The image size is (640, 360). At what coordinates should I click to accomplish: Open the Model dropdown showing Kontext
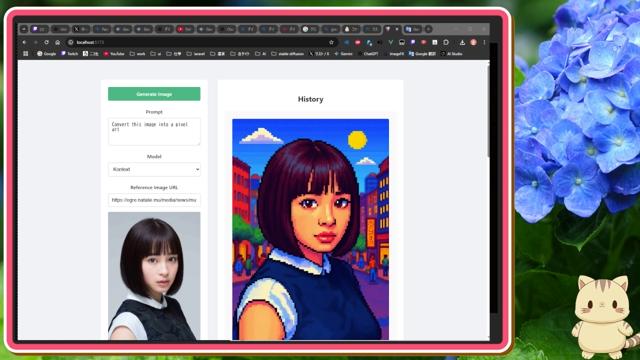[x=154, y=169]
